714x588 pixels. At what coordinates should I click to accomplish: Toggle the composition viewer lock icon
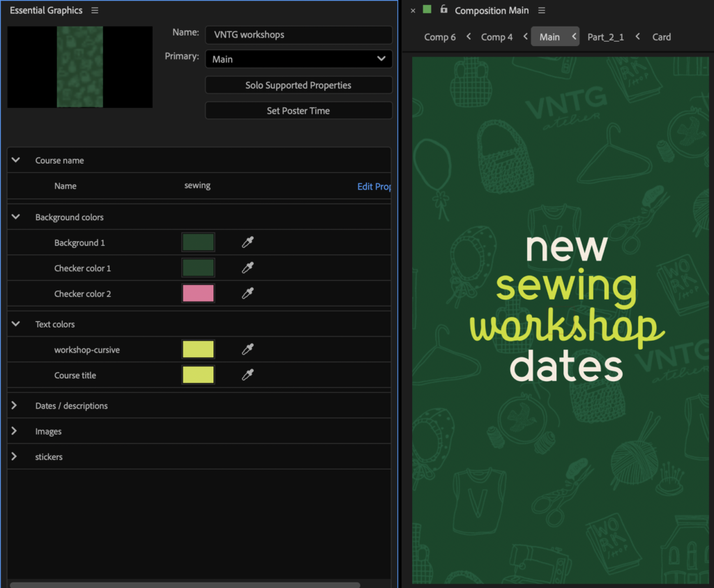pyautogui.click(x=443, y=10)
